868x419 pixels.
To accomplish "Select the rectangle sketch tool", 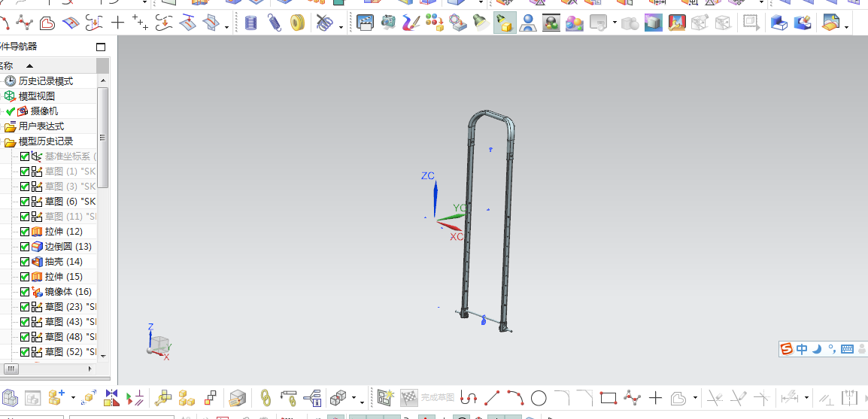I will pos(609,397).
